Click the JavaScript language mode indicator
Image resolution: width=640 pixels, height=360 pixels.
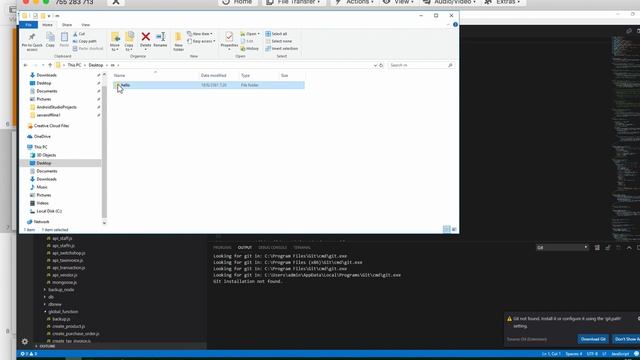click(620, 354)
